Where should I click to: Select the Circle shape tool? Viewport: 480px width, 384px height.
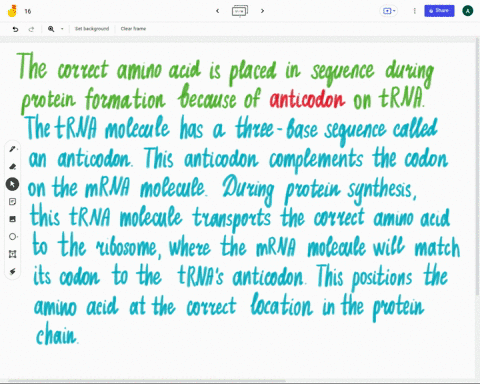(x=12, y=237)
